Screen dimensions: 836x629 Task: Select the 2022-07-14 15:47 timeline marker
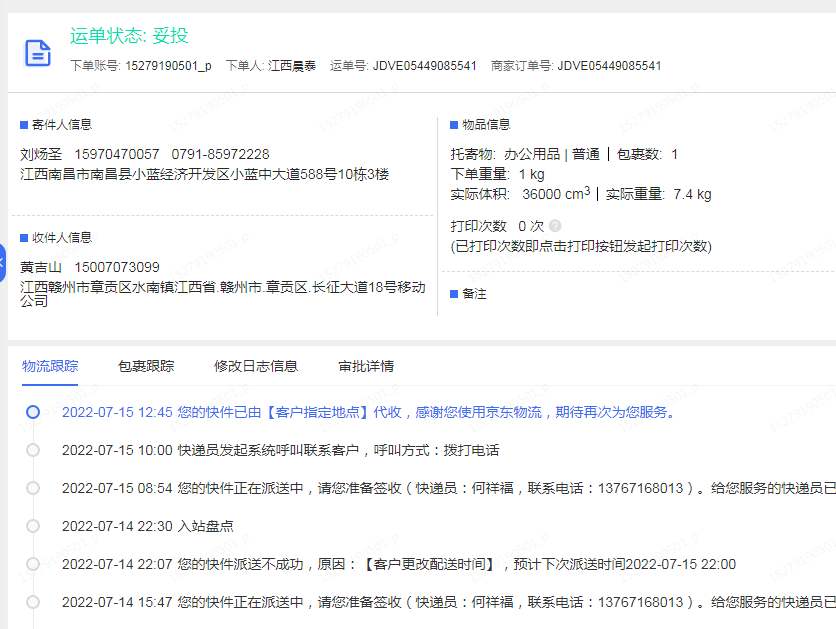click(33, 602)
